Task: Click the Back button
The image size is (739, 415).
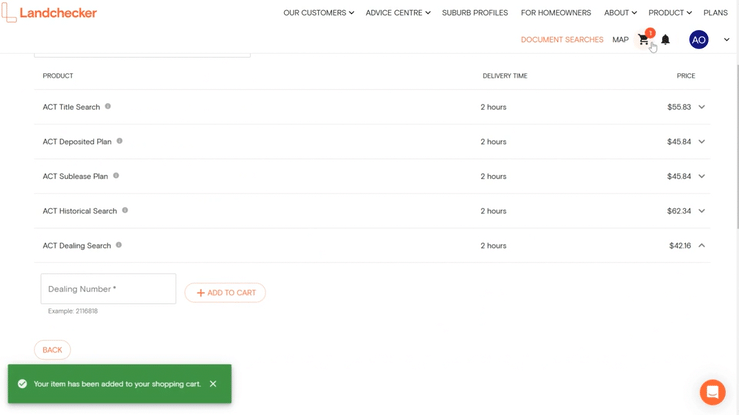Action: 52,350
